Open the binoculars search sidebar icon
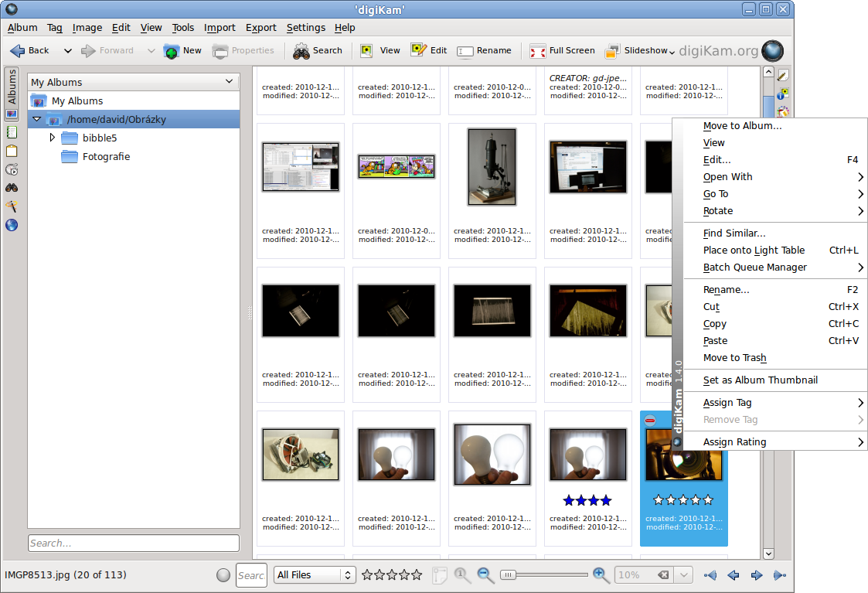This screenshot has height=593, width=868. (12, 188)
